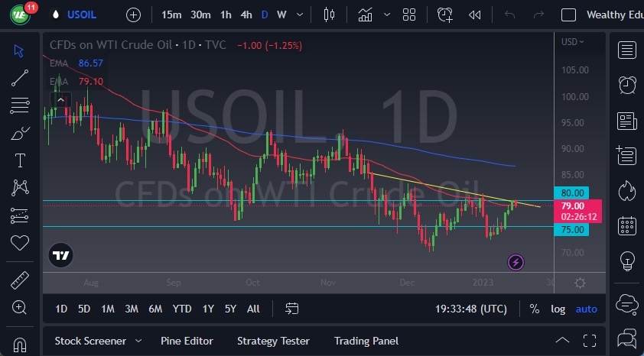Select the Measure ruler tool
Image resolution: width=644 pixels, height=356 pixels.
20,280
